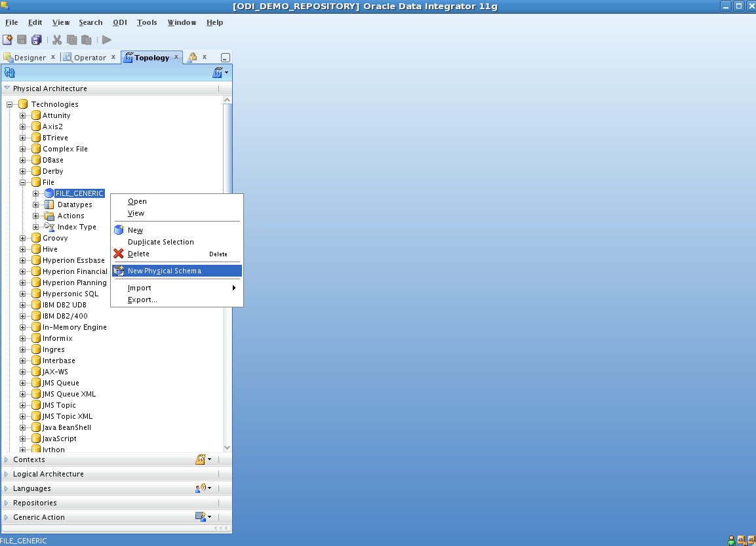Collapse the File technology node
The image size is (756, 546).
[x=22, y=182]
